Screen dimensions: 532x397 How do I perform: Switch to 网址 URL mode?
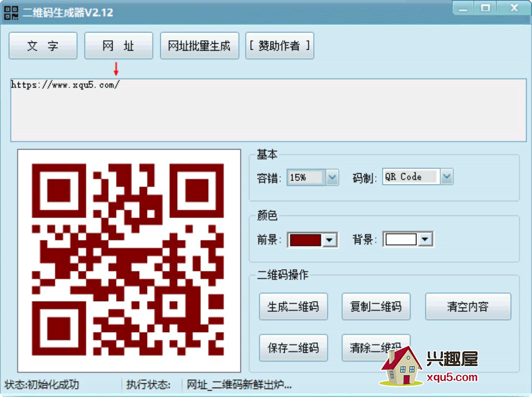[118, 46]
